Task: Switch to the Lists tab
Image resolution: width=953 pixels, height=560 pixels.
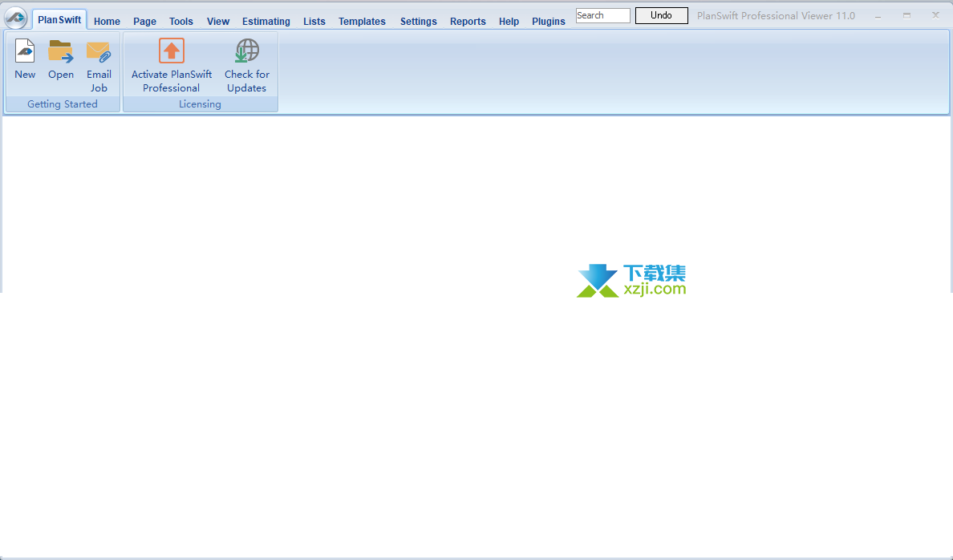Action: pos(314,22)
